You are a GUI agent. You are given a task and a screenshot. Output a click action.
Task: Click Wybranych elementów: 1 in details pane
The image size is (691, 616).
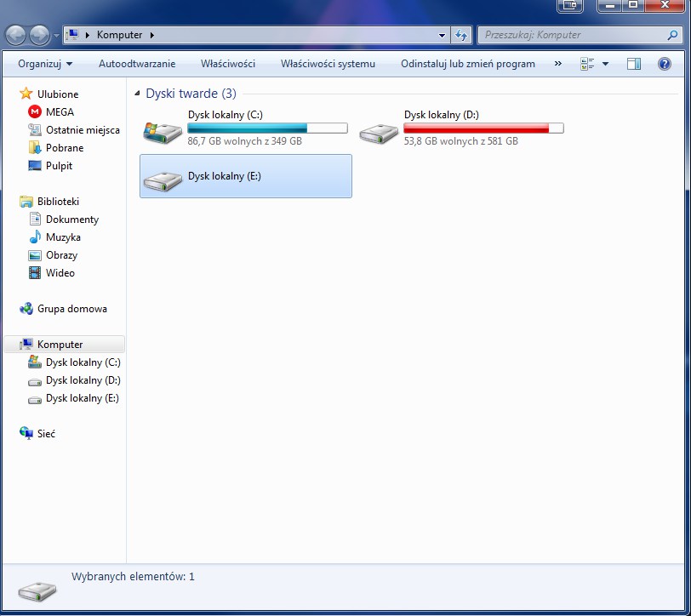[x=133, y=576]
